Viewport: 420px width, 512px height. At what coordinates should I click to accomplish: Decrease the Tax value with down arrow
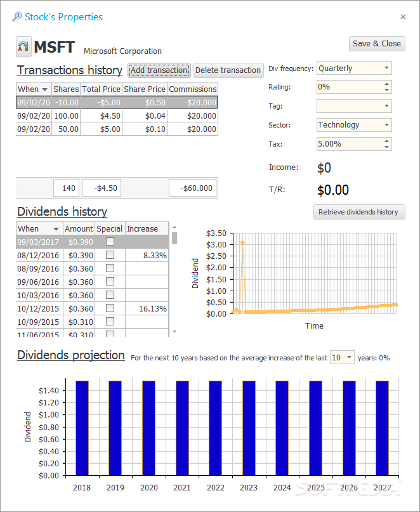click(x=386, y=147)
